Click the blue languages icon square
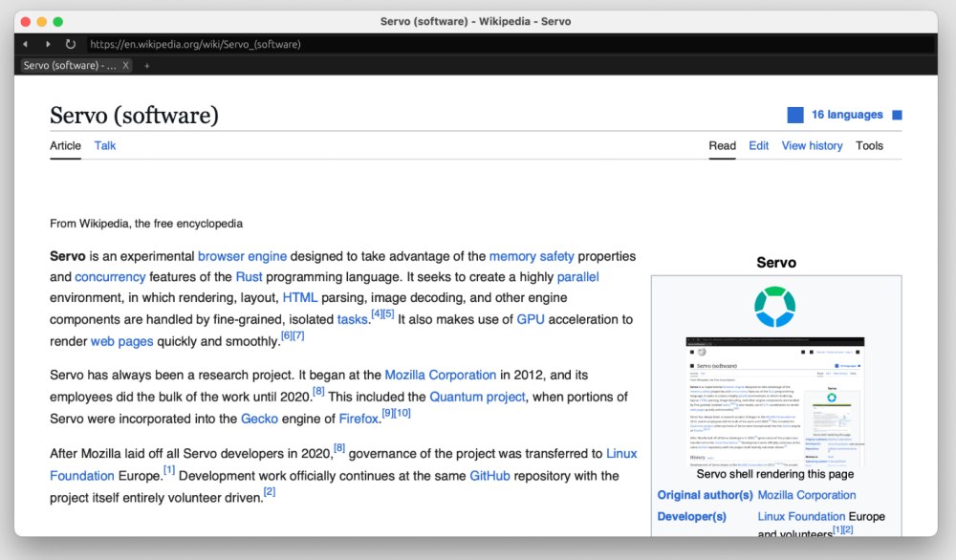This screenshot has width=956, height=560. click(x=794, y=115)
